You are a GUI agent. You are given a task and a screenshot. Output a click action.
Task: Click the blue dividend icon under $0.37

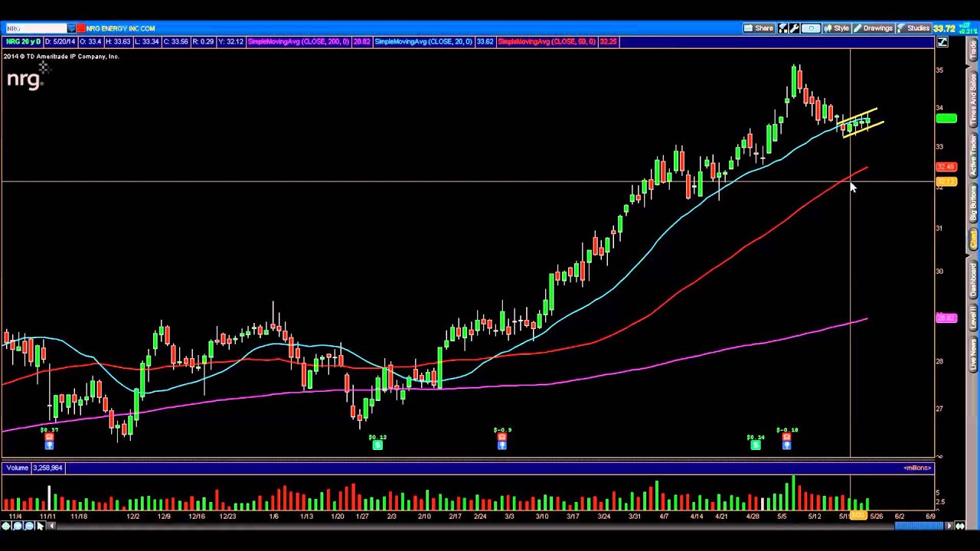(49, 445)
